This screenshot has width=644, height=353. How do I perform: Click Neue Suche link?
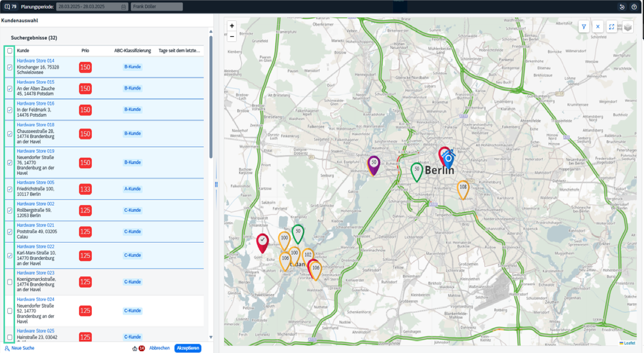(x=20, y=348)
